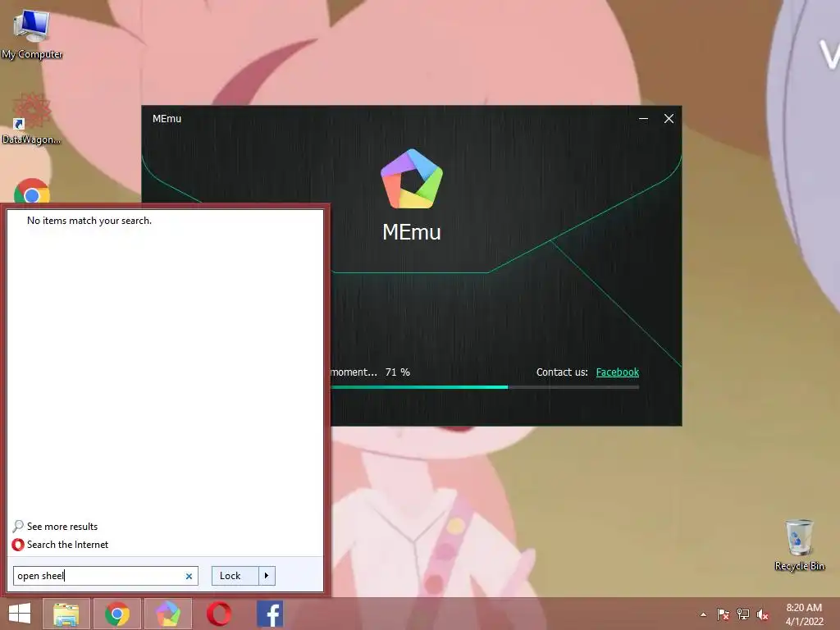Click the muted volume tray icon

(763, 614)
